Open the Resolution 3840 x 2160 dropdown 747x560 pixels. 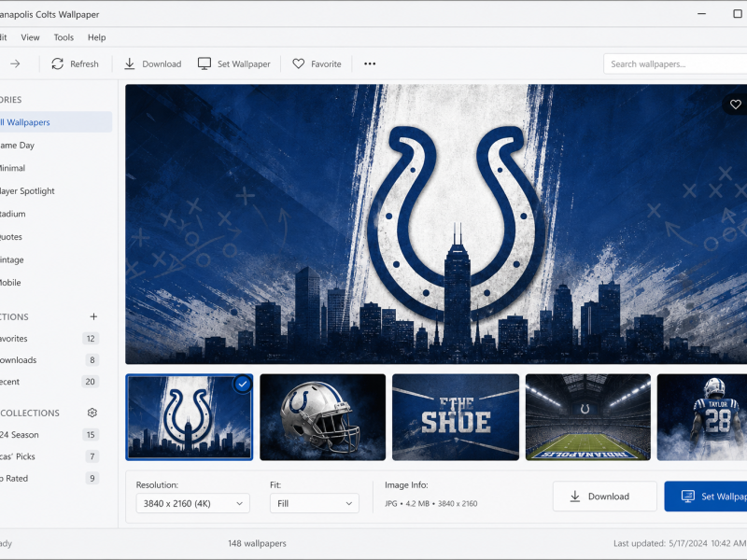pos(193,503)
